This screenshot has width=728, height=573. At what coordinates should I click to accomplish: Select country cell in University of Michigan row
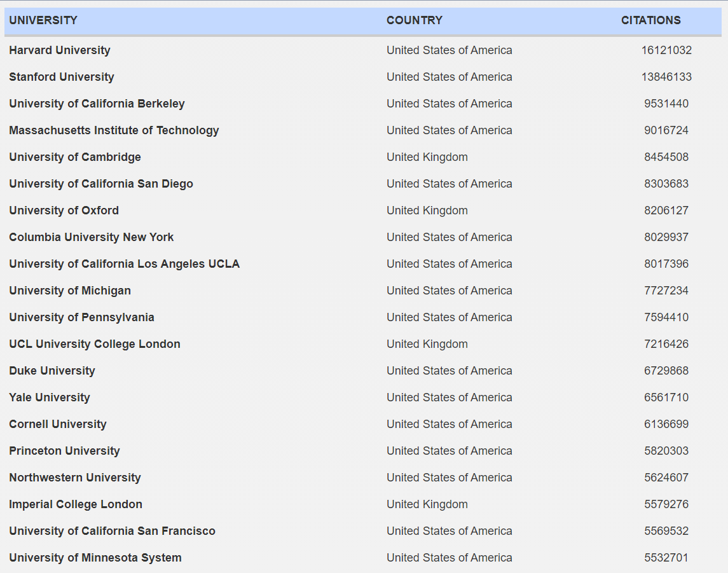450,291
